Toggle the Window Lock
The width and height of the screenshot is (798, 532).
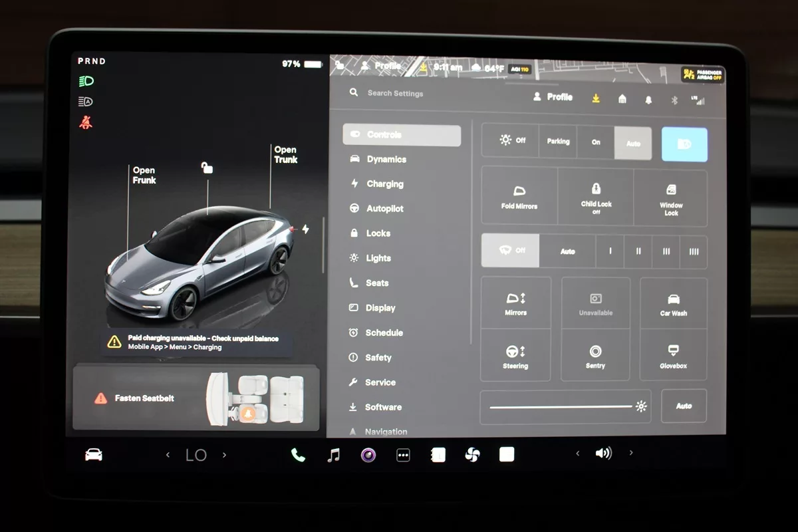coord(671,197)
